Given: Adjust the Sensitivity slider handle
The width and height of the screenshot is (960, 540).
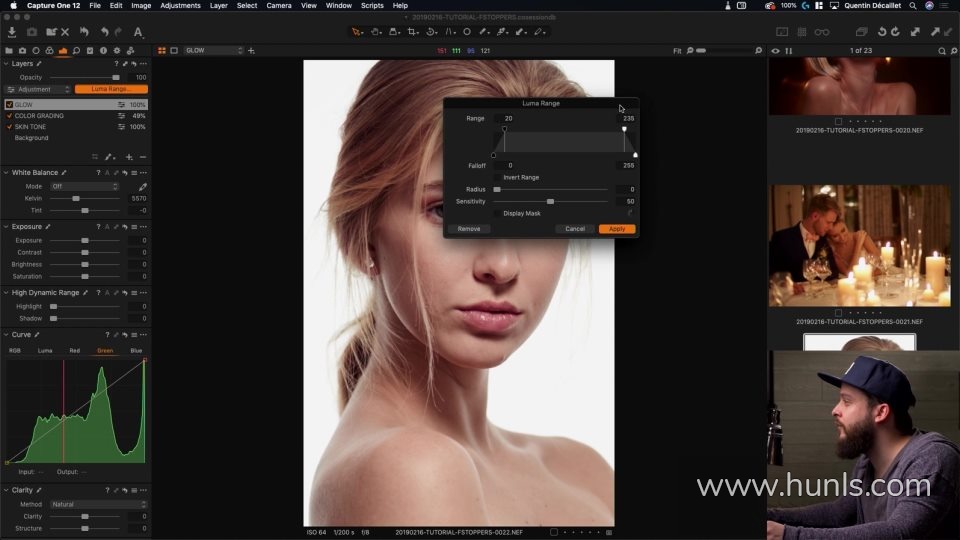Looking at the screenshot, I should [550, 201].
